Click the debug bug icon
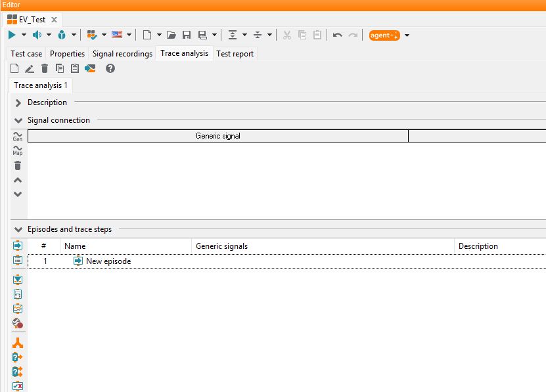This screenshot has height=392, width=546. [62, 35]
